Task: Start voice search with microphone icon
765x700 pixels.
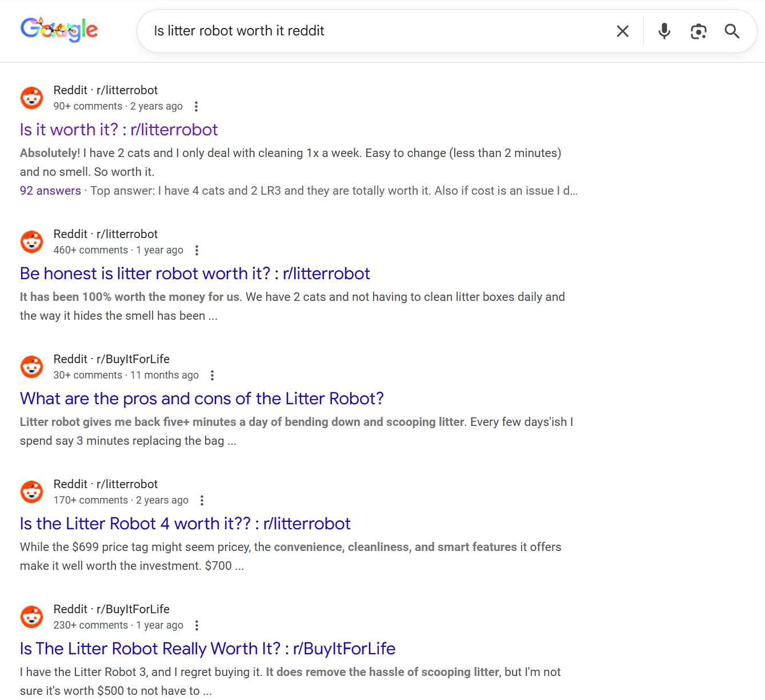Action: click(664, 31)
